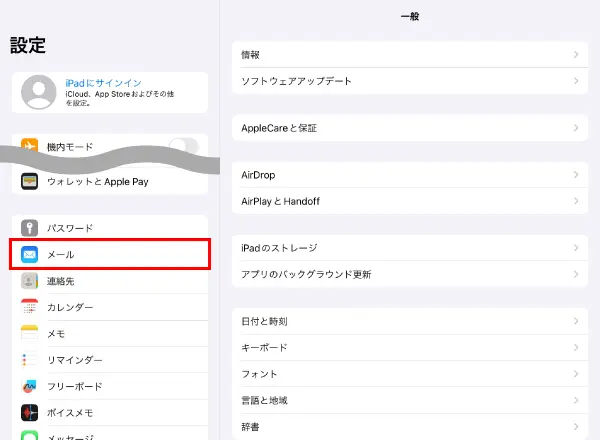
Task: Tap the Contacts icon beside 連絡先
Action: pyautogui.click(x=29, y=281)
